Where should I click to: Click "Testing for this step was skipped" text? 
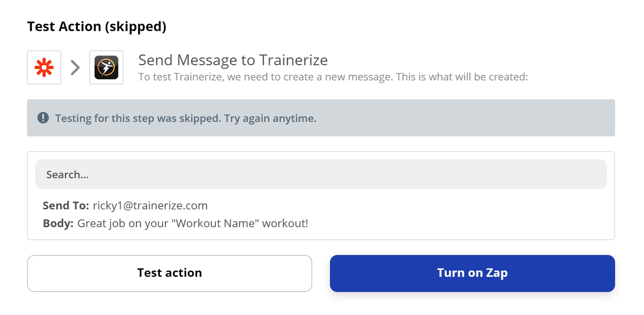(x=138, y=118)
